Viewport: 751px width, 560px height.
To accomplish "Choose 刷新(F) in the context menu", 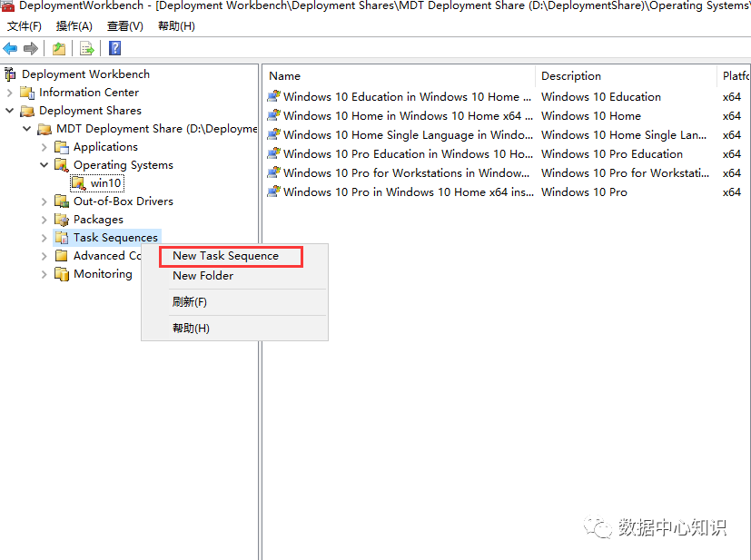I will [x=190, y=302].
